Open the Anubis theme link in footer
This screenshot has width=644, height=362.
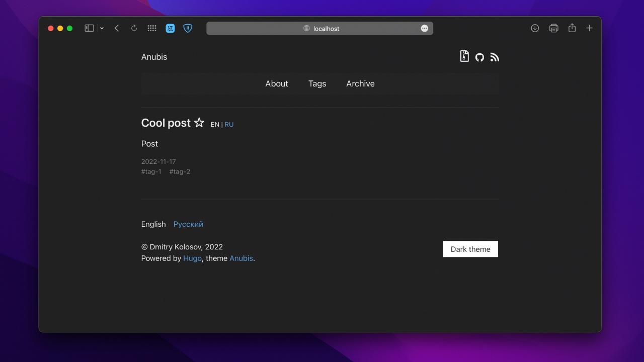(x=241, y=258)
